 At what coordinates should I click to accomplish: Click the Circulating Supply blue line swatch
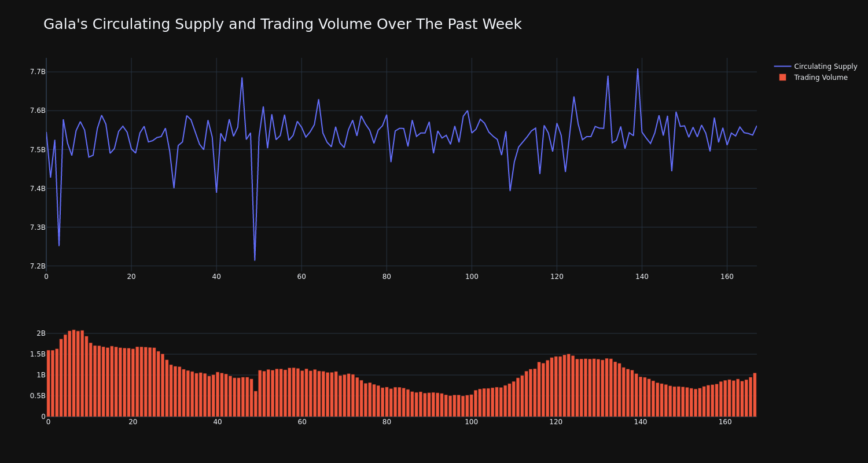point(782,67)
